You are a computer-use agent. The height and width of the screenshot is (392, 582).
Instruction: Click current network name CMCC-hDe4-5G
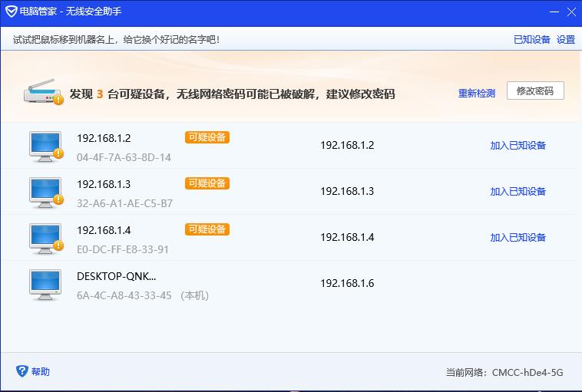coord(527,372)
